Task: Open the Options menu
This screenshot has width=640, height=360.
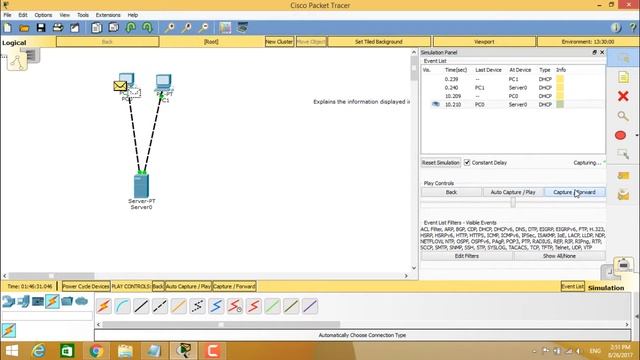Action: [43, 15]
